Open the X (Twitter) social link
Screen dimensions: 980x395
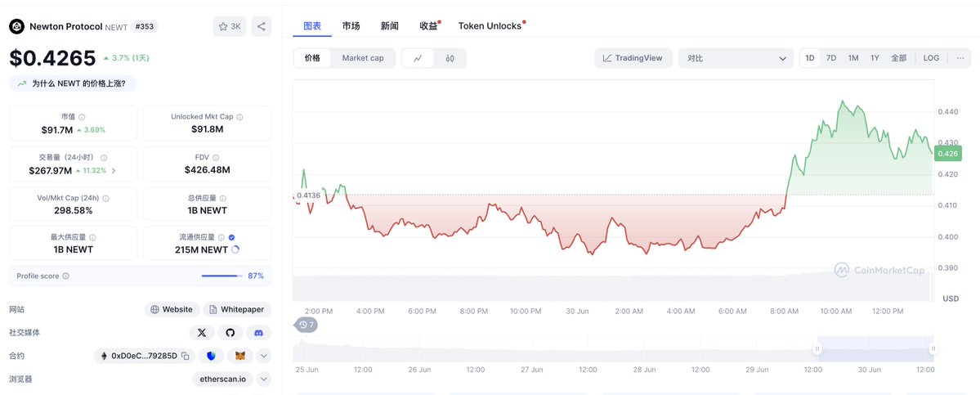pyautogui.click(x=201, y=333)
